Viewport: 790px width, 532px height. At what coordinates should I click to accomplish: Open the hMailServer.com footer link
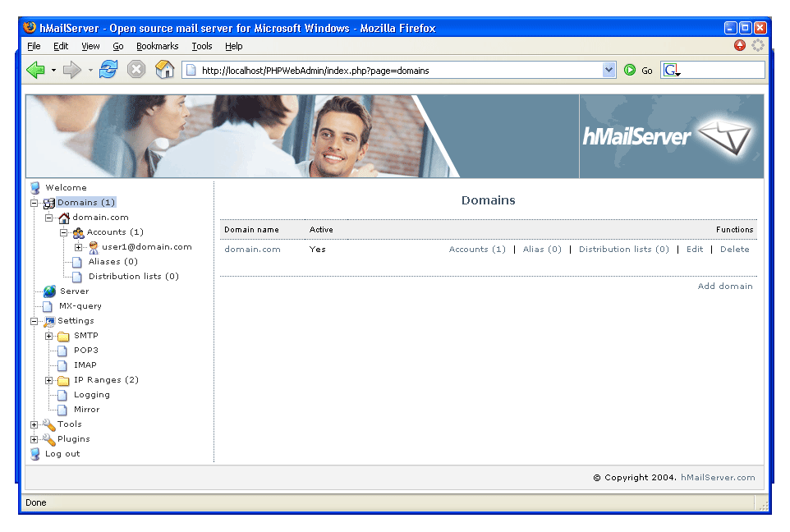pyautogui.click(x=718, y=478)
